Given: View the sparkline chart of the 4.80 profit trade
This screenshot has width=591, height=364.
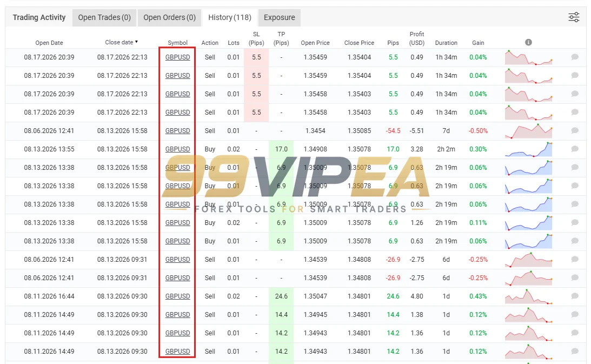Looking at the screenshot, I should [x=528, y=296].
